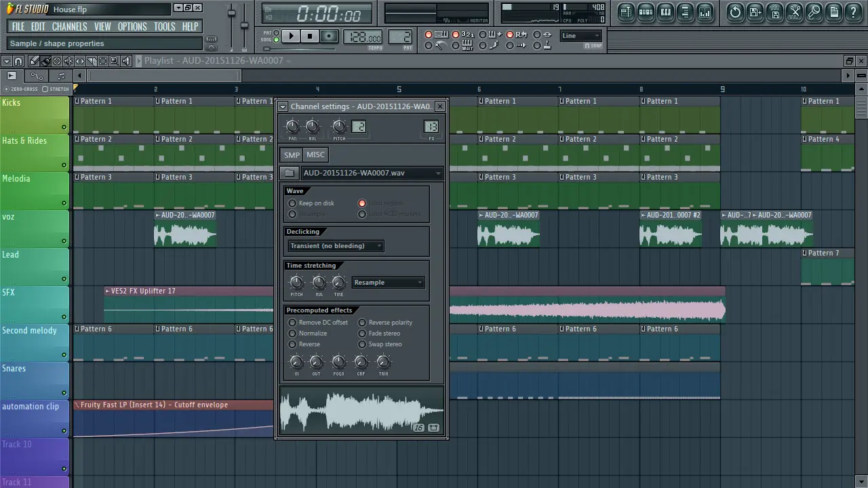Click the save new version icon
This screenshot has width=868, height=488.
tap(755, 12)
